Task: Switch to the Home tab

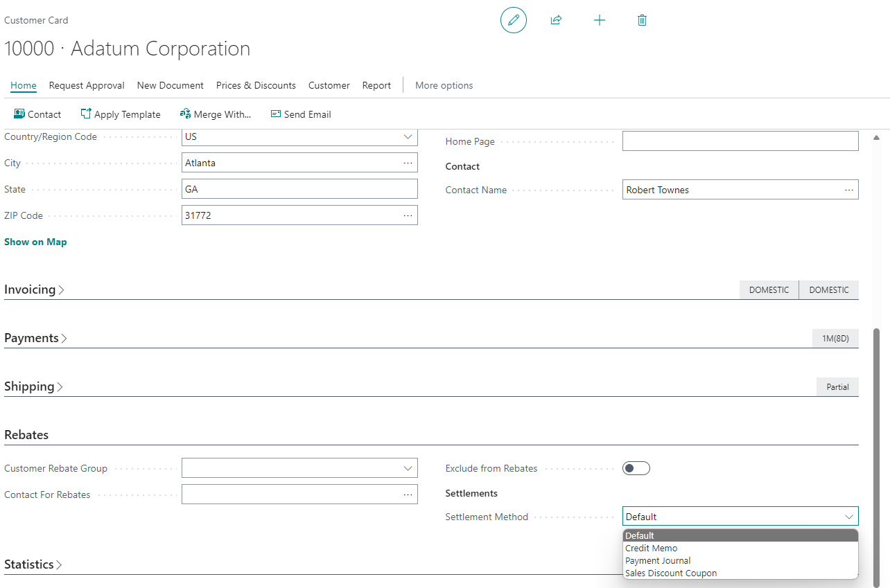Action: coord(24,85)
